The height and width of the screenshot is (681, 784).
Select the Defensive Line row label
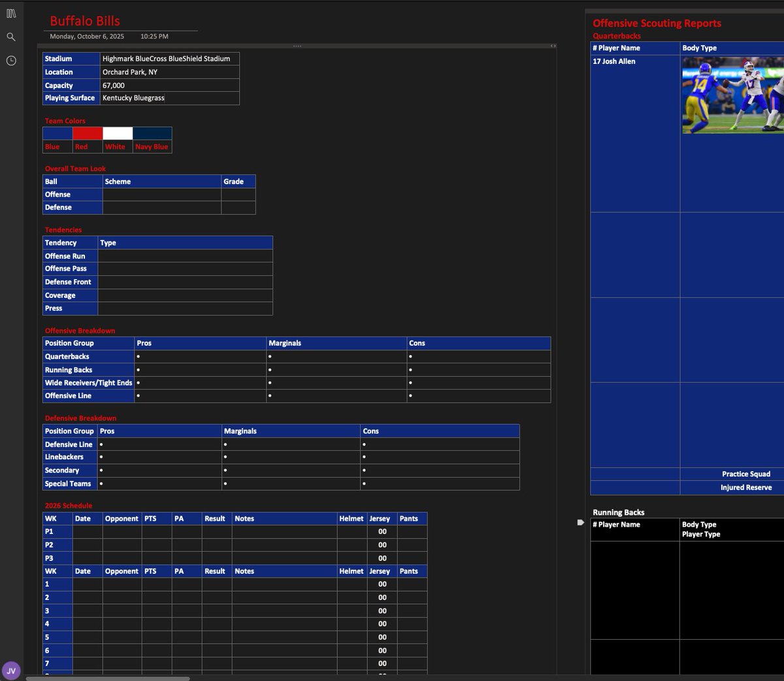(x=70, y=444)
